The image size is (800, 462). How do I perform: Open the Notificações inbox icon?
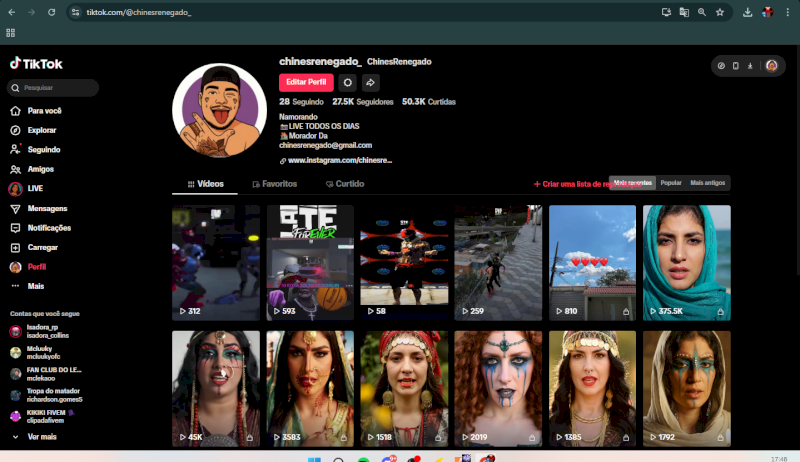(15, 228)
